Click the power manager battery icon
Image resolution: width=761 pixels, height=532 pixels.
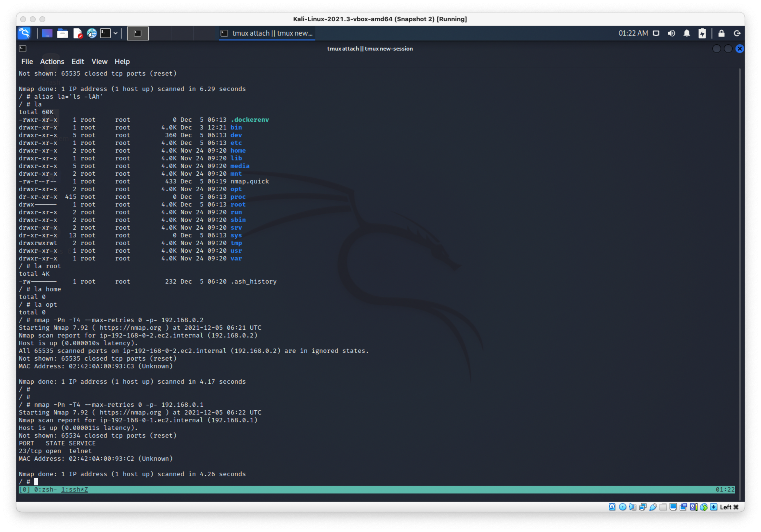[x=702, y=33]
